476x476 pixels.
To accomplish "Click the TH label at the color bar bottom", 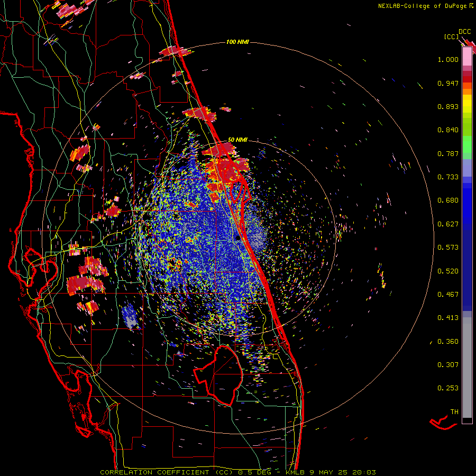I will pos(454,412).
